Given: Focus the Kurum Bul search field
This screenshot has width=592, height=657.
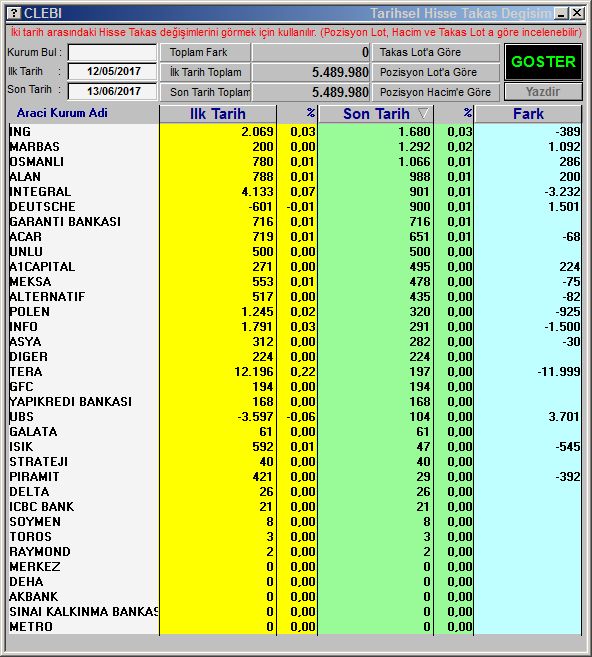Looking at the screenshot, I should pos(112,52).
